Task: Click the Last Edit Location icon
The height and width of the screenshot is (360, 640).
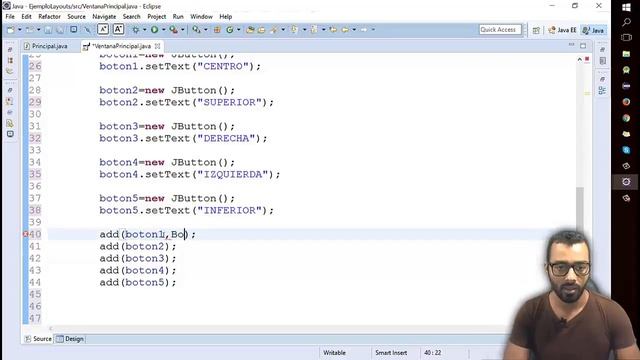Action: 333,30
